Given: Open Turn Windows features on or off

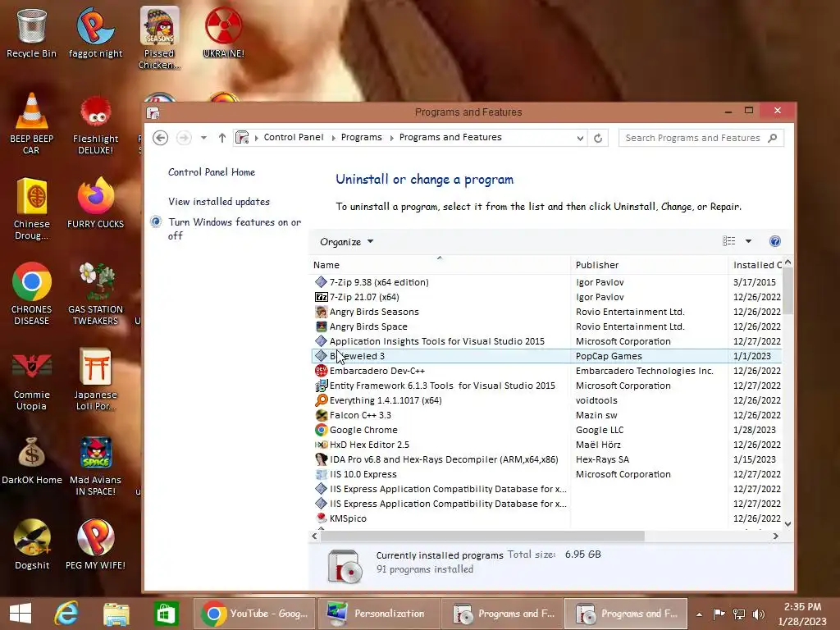Looking at the screenshot, I should [x=234, y=229].
